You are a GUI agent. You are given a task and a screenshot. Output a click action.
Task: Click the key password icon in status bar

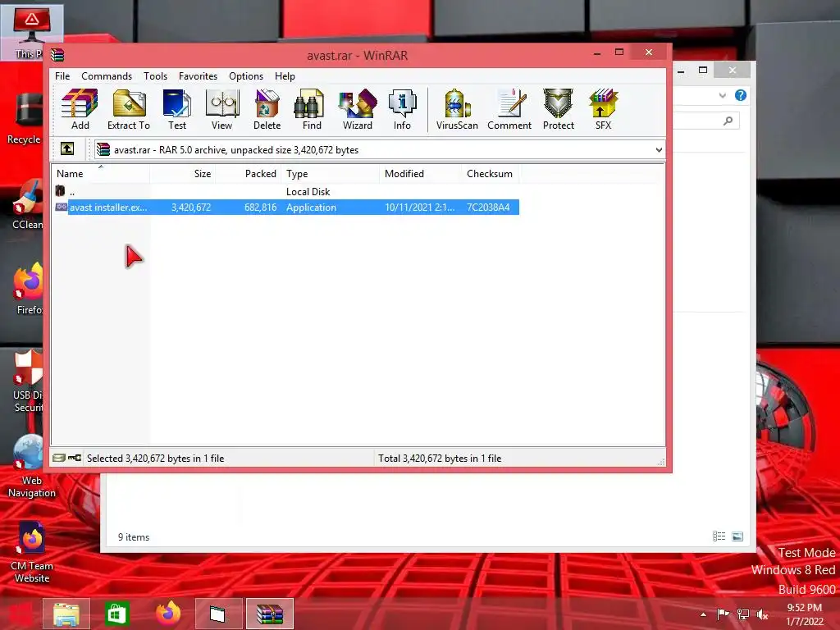(75, 458)
